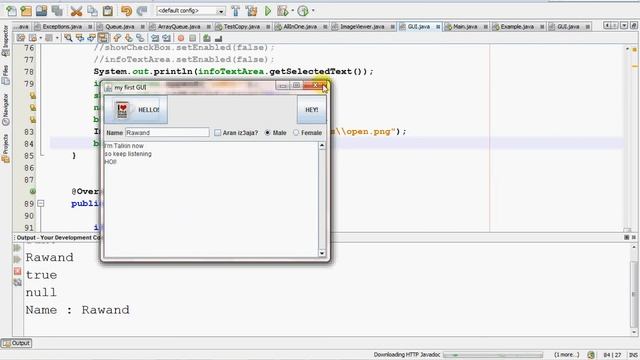
Task: Click the top green rerun arrow in Output panel
Action: click(18, 248)
